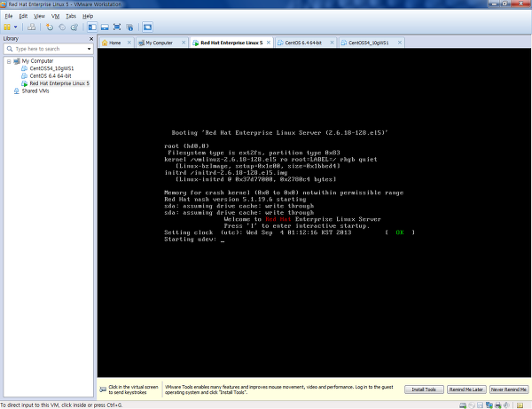Close the Red Hat Enterprise Linux 5 tab
Image resolution: width=532 pixels, height=409 pixels.
(x=269, y=43)
